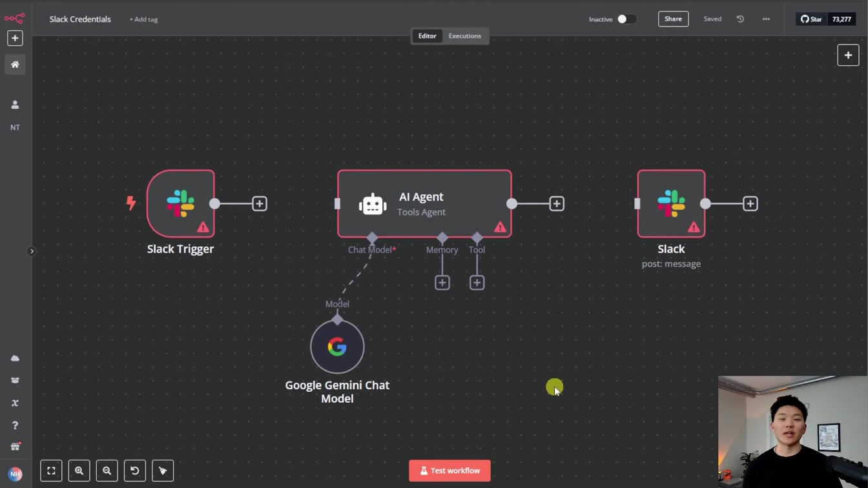This screenshot has height=488, width=868.
Task: Click the plus after the Slack Trigger output
Action: (x=260, y=204)
